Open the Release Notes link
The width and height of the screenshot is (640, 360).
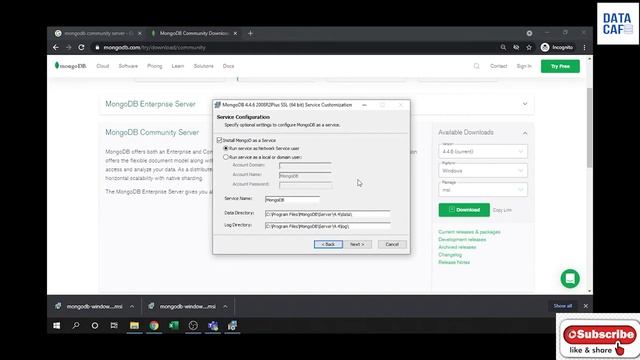[454, 262]
